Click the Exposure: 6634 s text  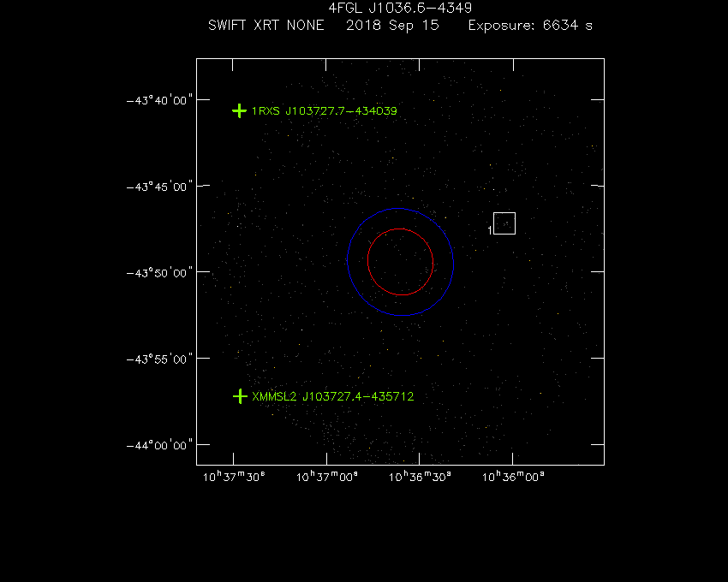530,25
